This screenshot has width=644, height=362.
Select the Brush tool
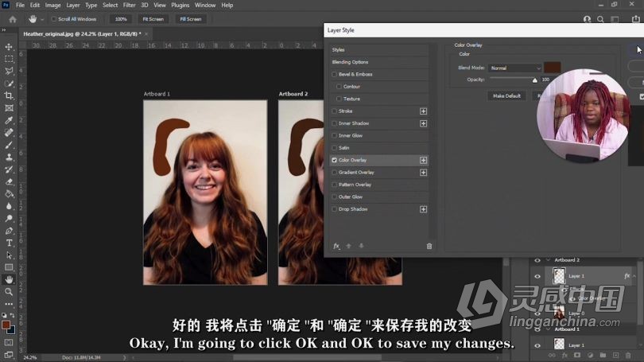point(9,145)
